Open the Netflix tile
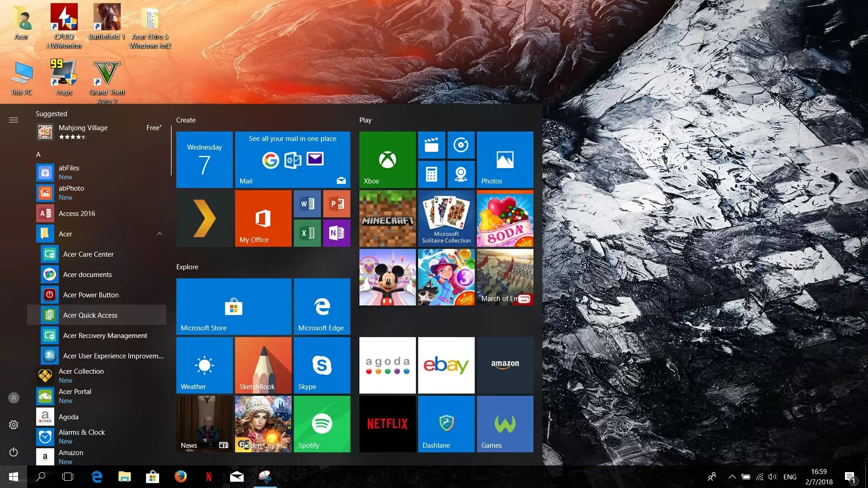Viewport: 868px width, 488px height. coord(387,424)
